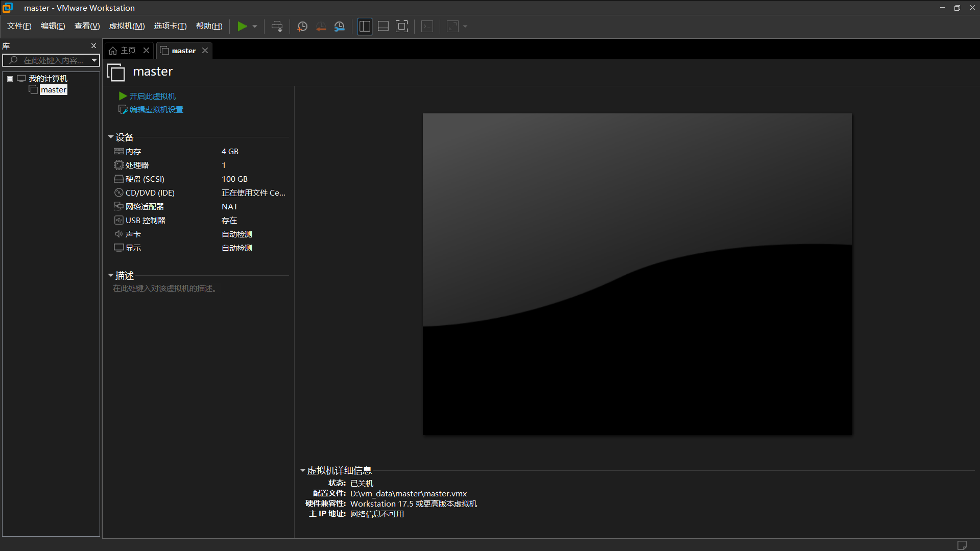Viewport: 980px width, 551px height.
Task: Click the stretch guest display icon
Action: pos(452,27)
